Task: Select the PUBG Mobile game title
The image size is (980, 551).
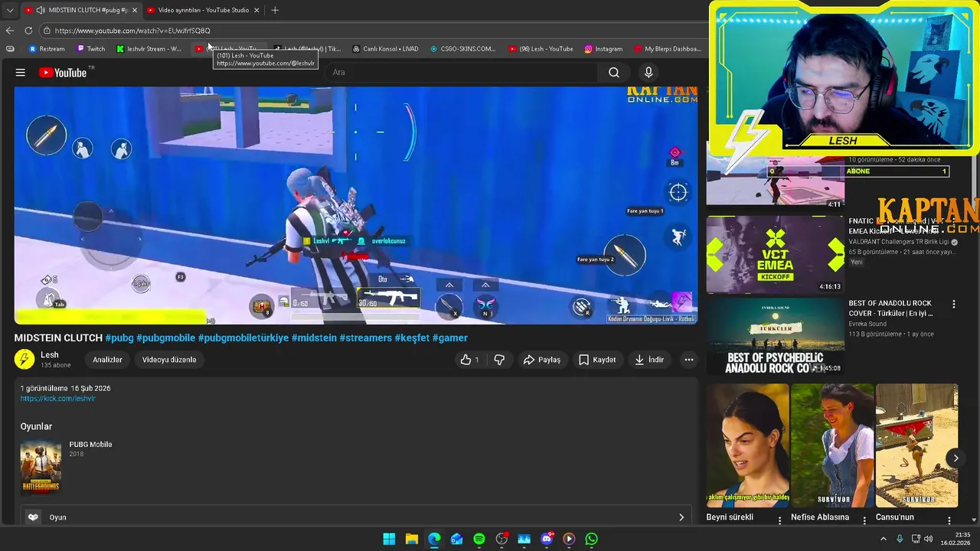Action: 90,445
